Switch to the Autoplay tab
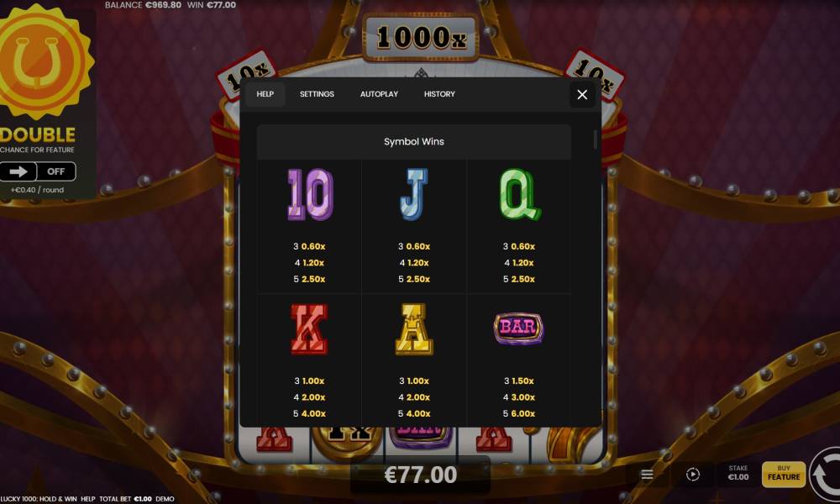 coord(379,94)
